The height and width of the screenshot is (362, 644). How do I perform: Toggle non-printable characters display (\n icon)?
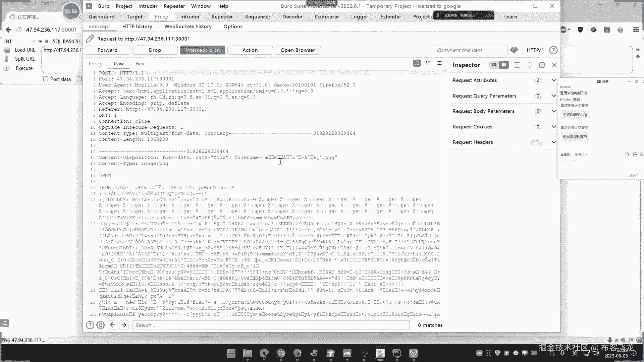tap(428, 63)
